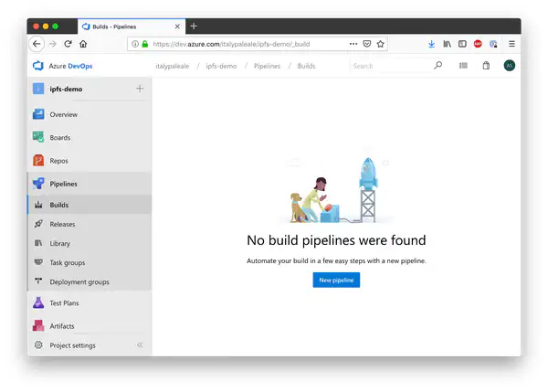This screenshot has height=392, width=548.
Task: Click the user avatar in header
Action: [x=509, y=66]
